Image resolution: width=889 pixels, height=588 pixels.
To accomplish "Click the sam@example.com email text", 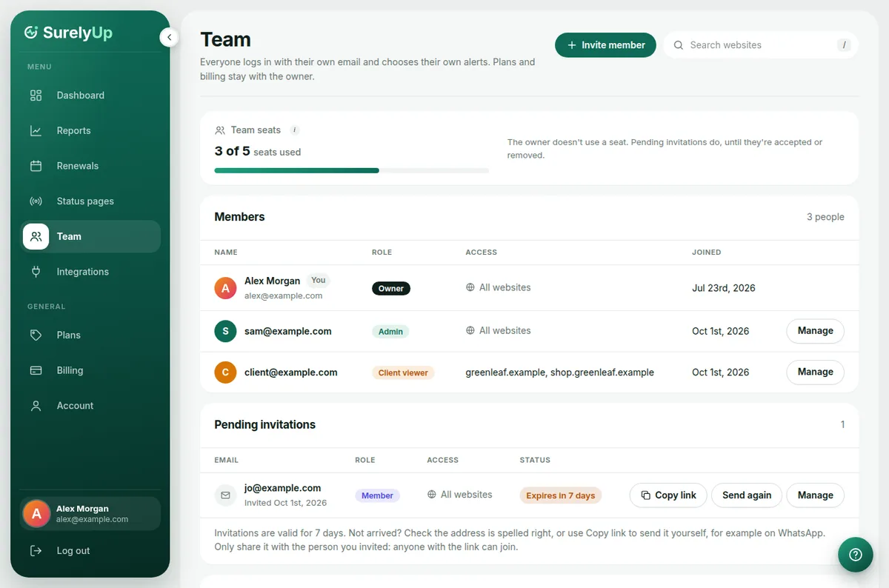I will tap(288, 331).
